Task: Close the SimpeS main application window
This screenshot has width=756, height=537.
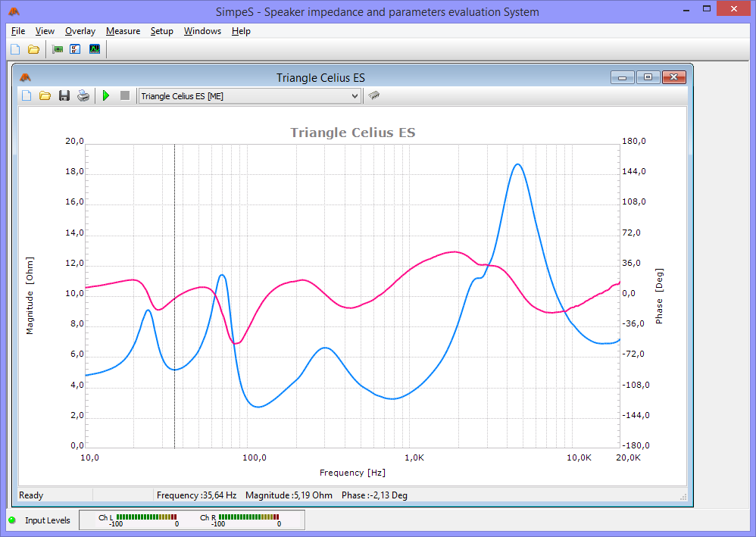Action: (734, 8)
